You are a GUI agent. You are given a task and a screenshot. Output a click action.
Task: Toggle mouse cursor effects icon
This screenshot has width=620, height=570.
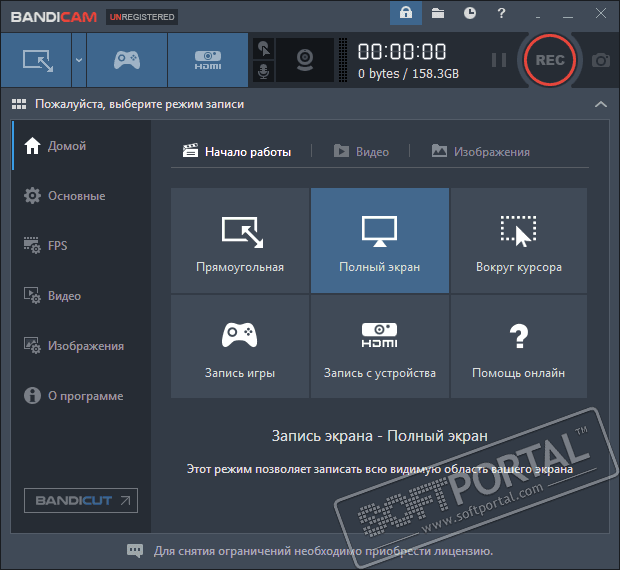[263, 49]
